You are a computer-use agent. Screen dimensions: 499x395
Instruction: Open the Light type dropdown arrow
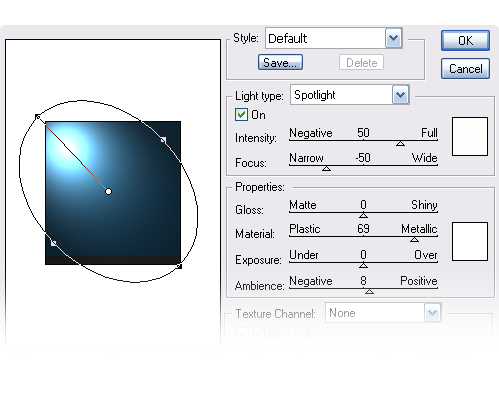(400, 95)
